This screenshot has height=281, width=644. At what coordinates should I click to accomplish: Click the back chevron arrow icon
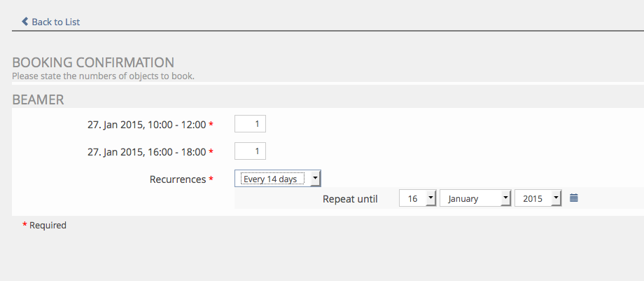click(x=25, y=22)
